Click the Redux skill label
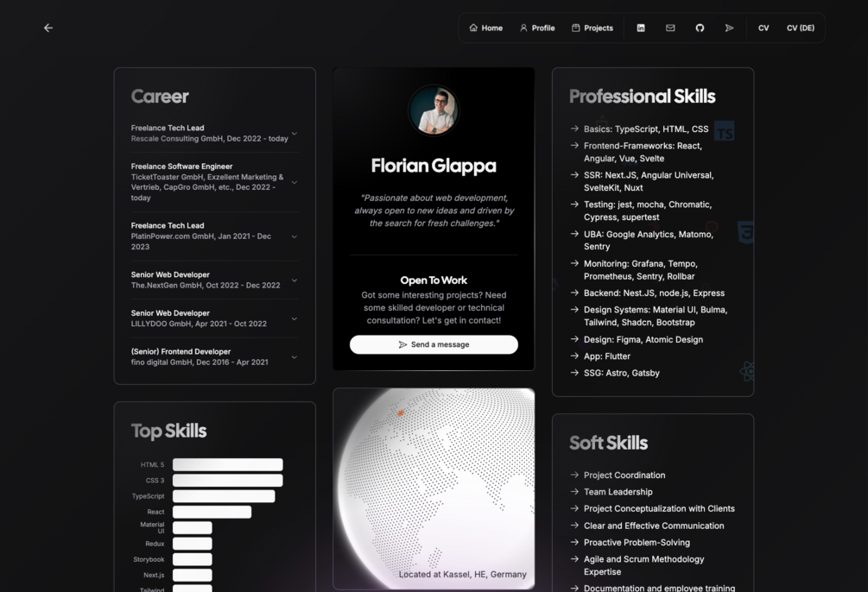This screenshot has width=868, height=592. coord(155,544)
